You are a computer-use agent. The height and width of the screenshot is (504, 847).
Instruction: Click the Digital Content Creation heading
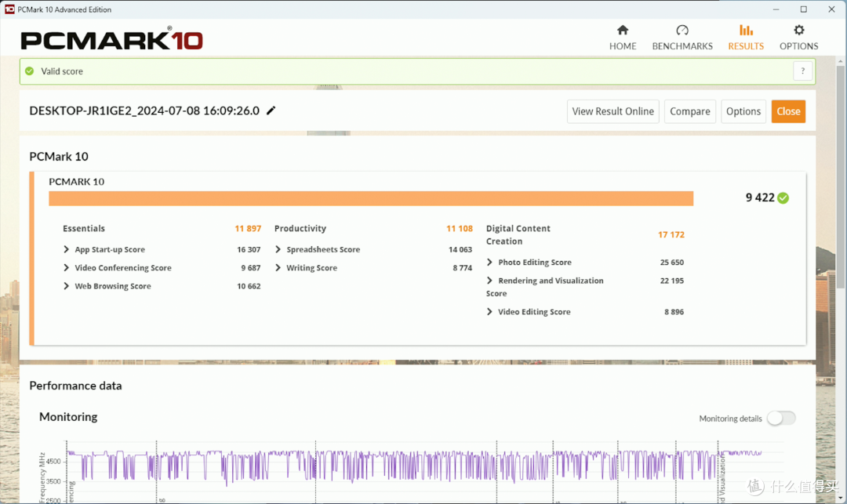pyautogui.click(x=518, y=234)
